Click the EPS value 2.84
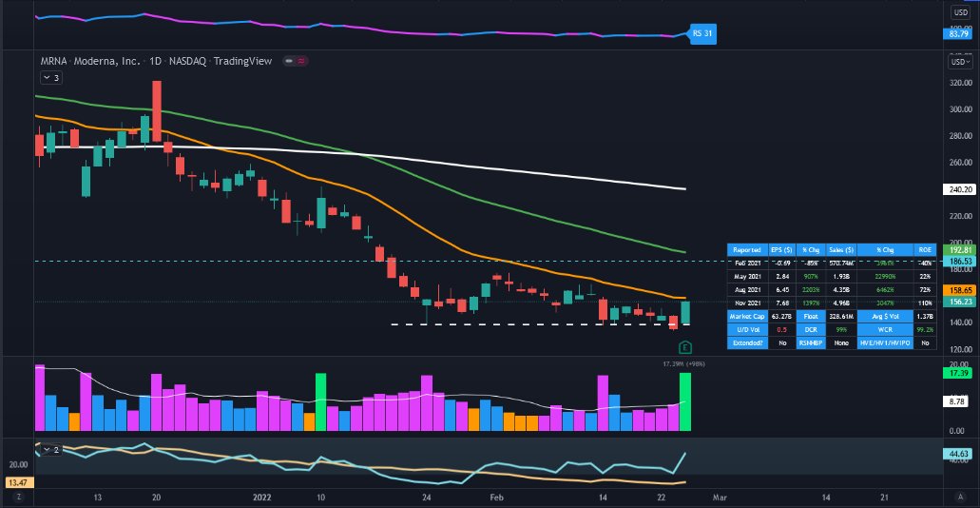 [x=782, y=277]
